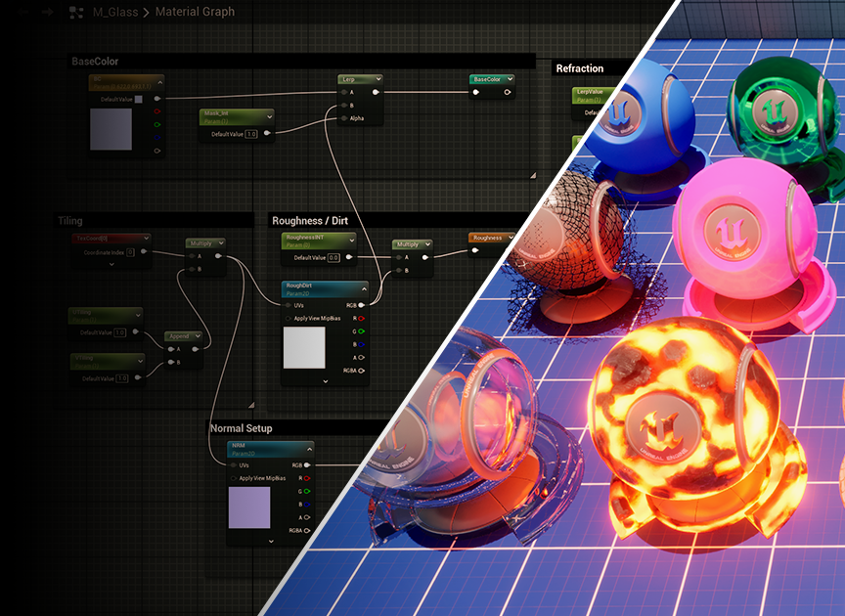Click the BaseColor node input pin
The width and height of the screenshot is (845, 616).
(476, 92)
